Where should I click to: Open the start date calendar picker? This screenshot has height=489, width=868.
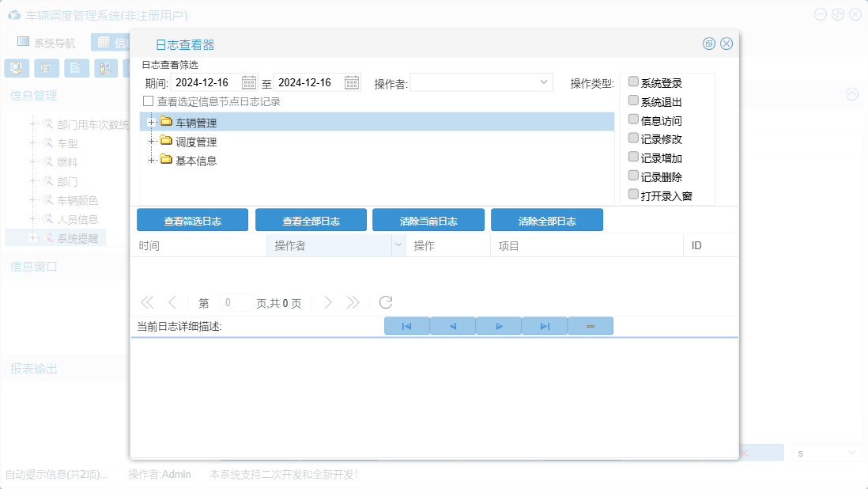249,82
